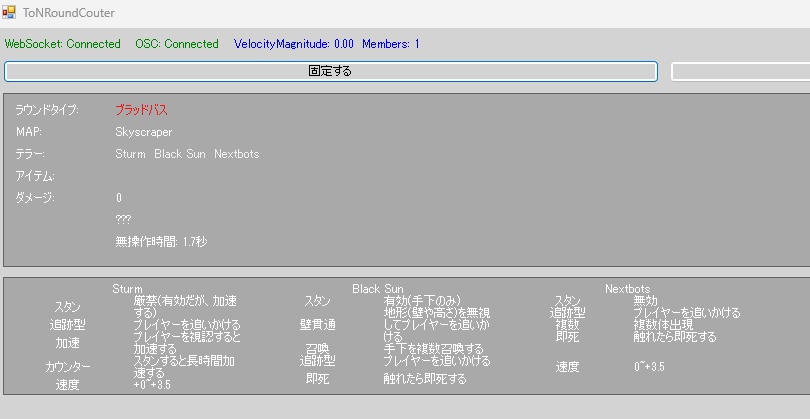Click the MAP: label
Screen dimensions: 810x419
point(29,132)
